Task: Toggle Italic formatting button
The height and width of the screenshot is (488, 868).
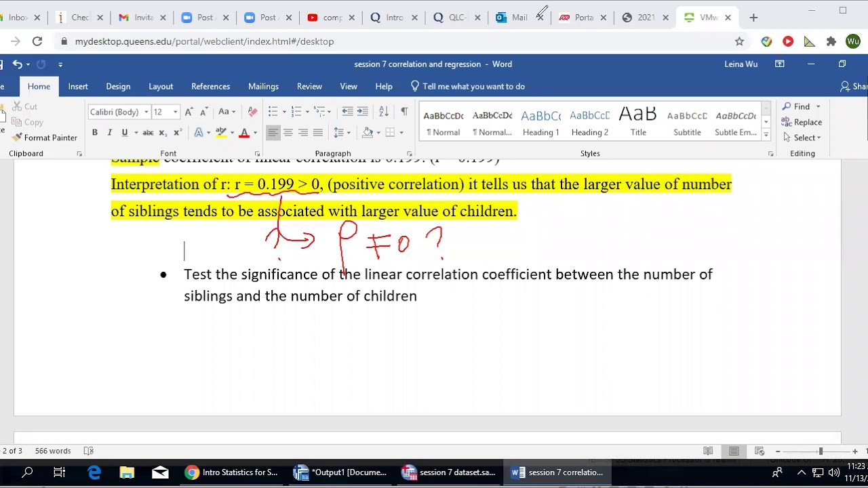Action: click(109, 132)
